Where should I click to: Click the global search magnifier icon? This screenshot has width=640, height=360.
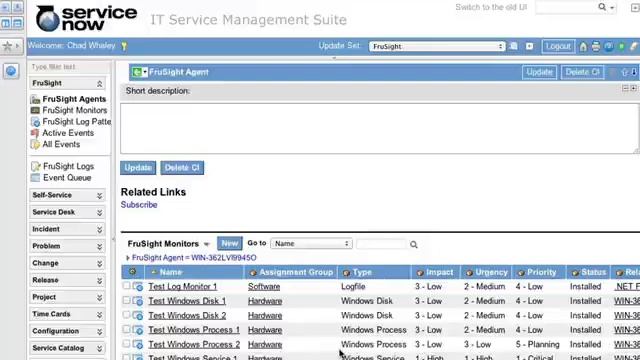(x=602, y=7)
